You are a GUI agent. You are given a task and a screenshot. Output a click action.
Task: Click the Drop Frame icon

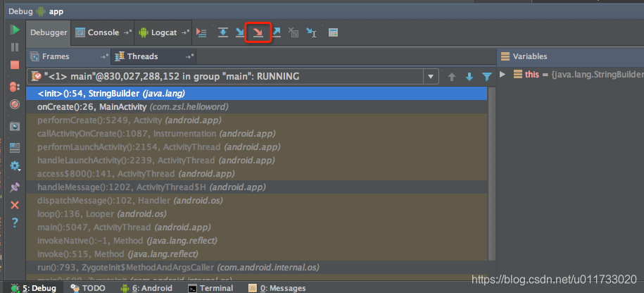click(x=293, y=33)
